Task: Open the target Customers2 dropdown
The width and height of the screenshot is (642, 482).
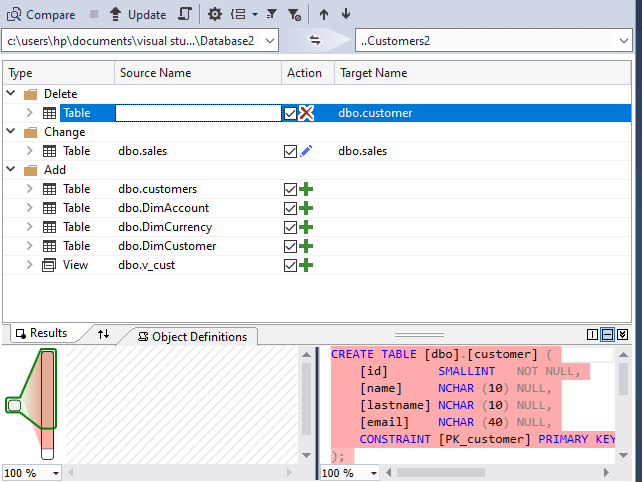Action: (x=624, y=41)
